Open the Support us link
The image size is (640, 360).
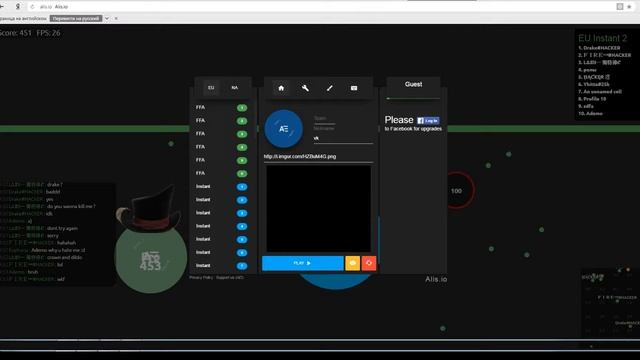[x=230, y=278]
